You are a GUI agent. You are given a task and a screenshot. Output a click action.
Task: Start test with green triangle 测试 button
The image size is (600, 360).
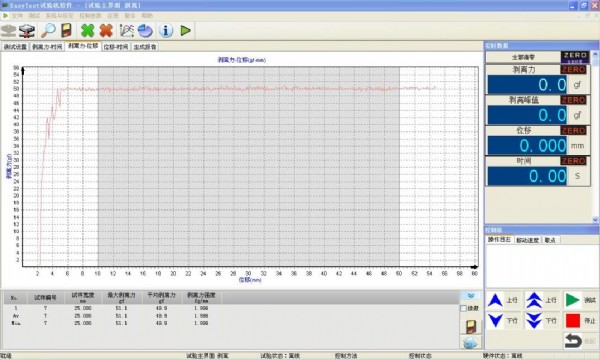(572, 300)
